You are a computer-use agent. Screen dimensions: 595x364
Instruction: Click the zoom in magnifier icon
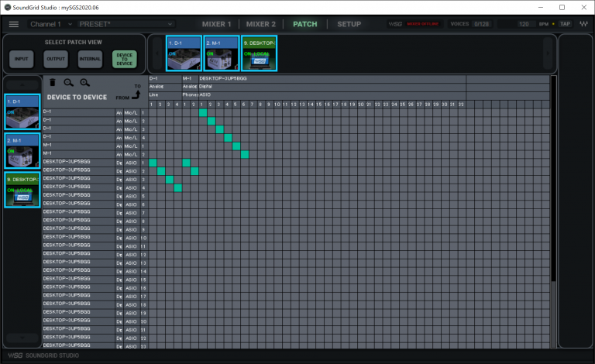click(x=84, y=82)
